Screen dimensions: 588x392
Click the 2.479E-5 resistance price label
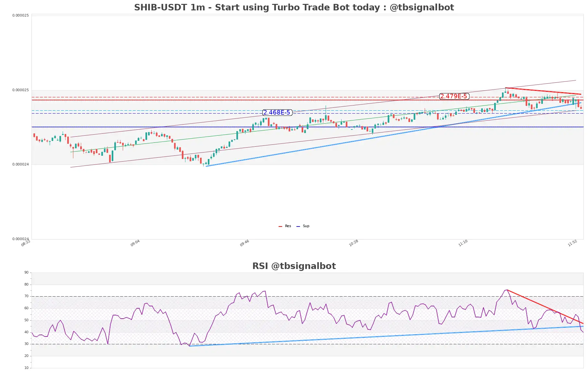pos(454,96)
